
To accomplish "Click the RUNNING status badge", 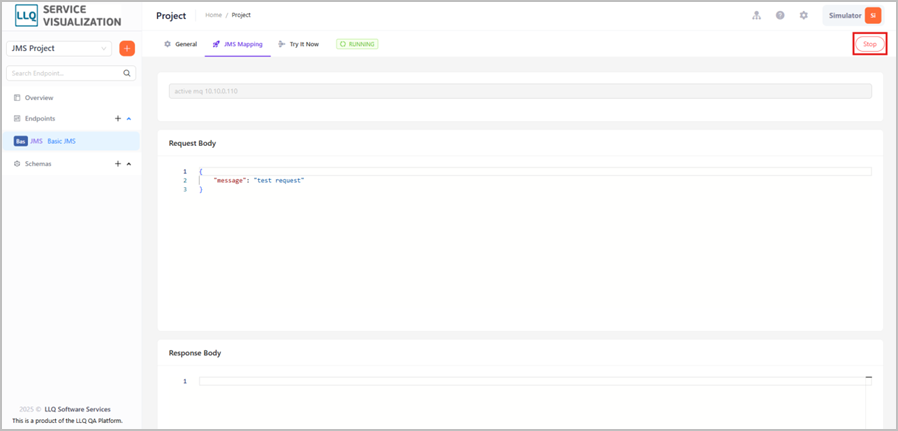I will (357, 44).
